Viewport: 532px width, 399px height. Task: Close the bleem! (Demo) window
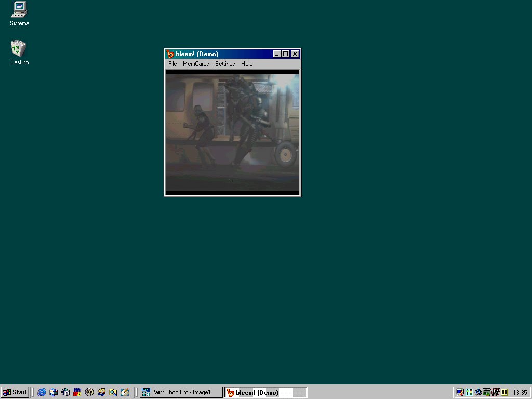(295, 54)
